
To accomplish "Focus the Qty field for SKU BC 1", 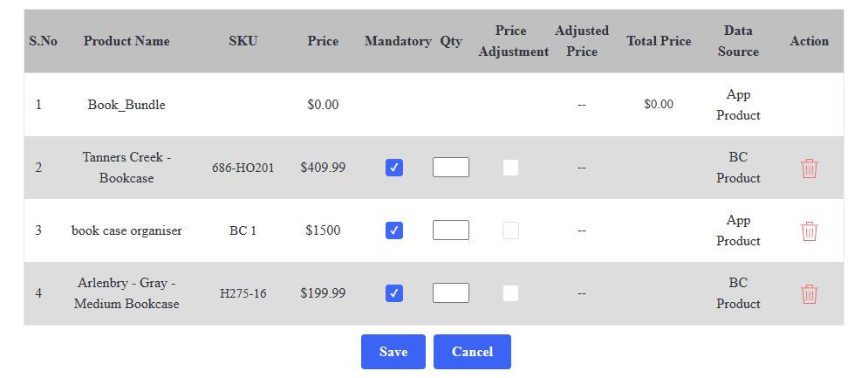I will pyautogui.click(x=451, y=230).
